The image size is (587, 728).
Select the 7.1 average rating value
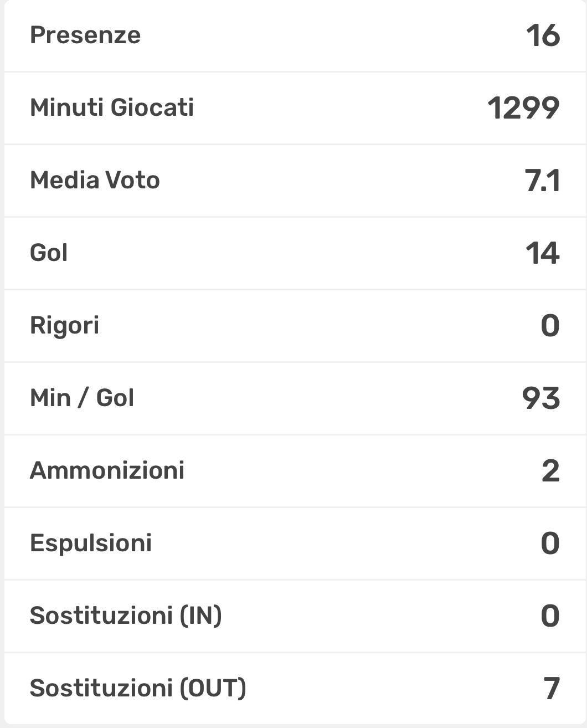pos(542,181)
